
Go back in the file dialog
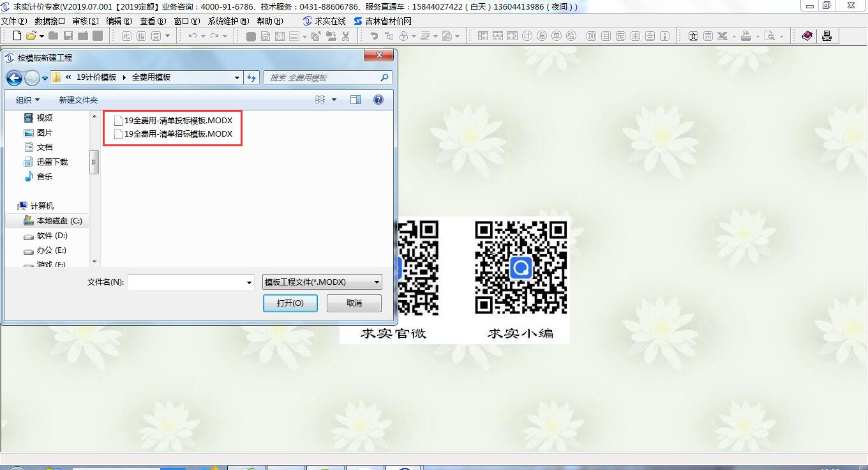point(13,78)
